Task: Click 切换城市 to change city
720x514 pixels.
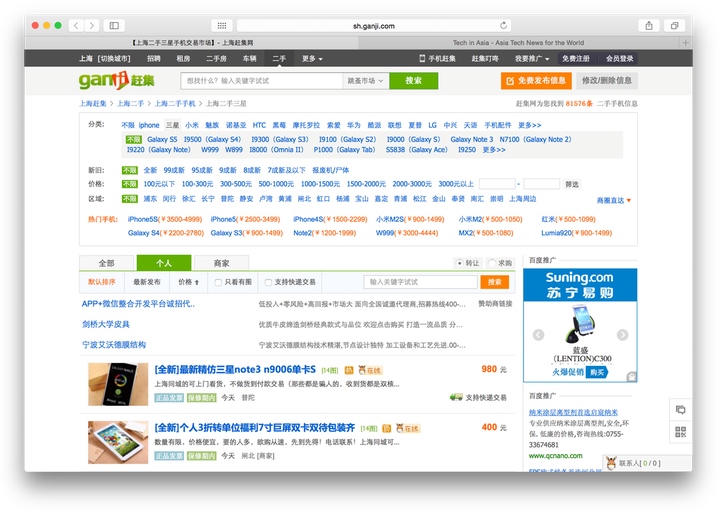Action: pos(115,59)
